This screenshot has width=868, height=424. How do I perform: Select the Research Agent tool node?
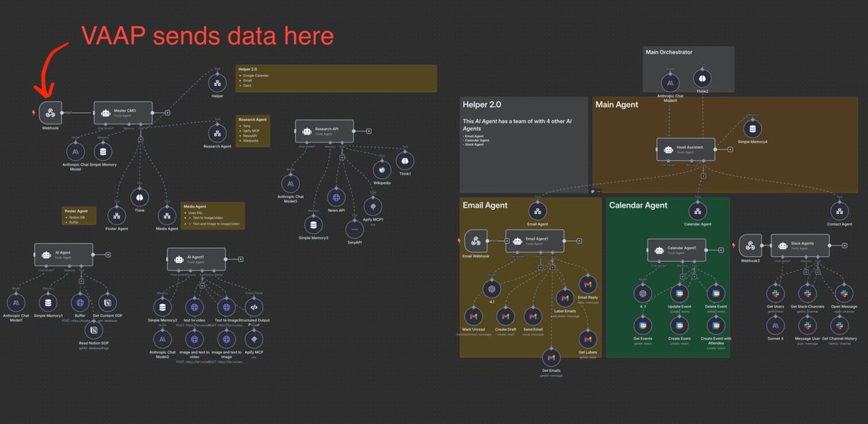(x=217, y=132)
